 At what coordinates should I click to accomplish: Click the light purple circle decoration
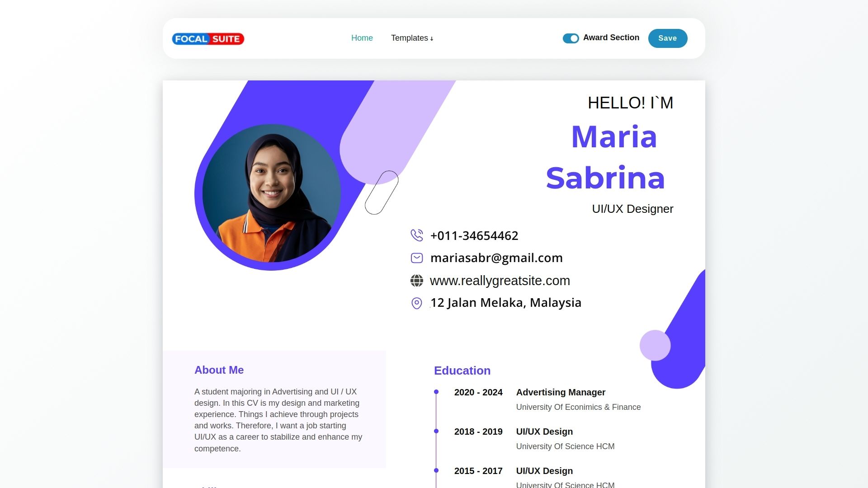(x=655, y=345)
